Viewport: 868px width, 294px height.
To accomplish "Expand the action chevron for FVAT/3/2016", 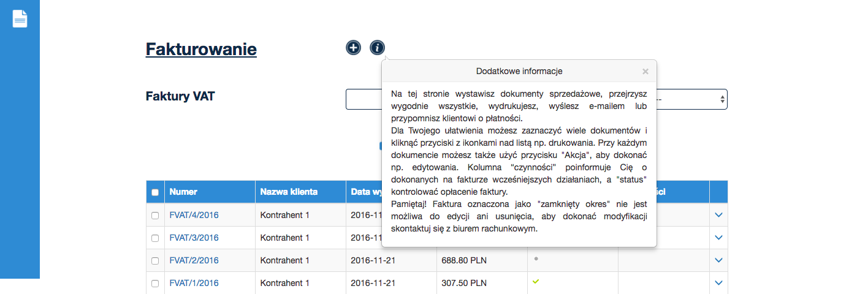I will [719, 238].
